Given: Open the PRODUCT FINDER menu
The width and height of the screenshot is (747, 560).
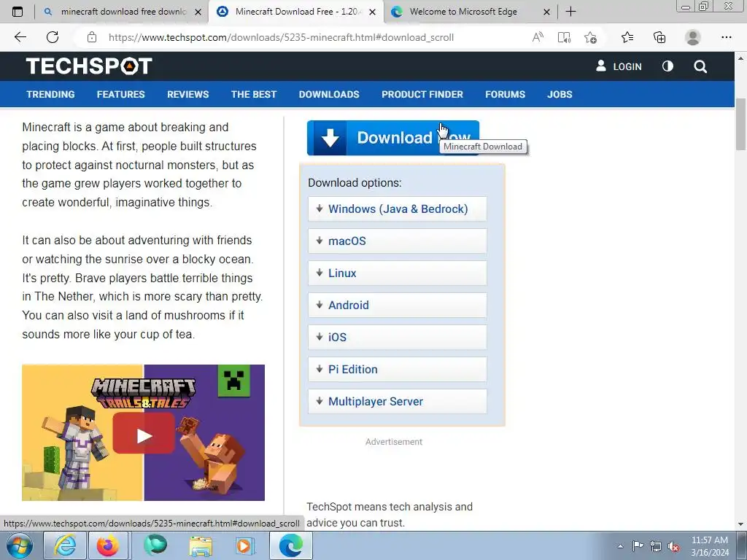Looking at the screenshot, I should 422,94.
